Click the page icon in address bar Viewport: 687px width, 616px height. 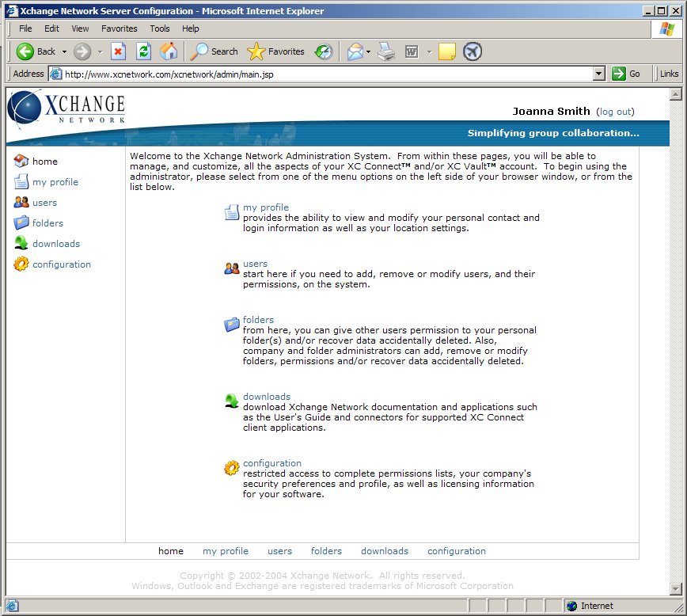(x=55, y=74)
